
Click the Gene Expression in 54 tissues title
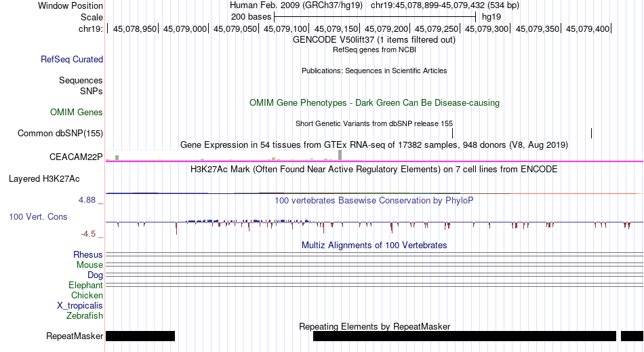[374, 145]
